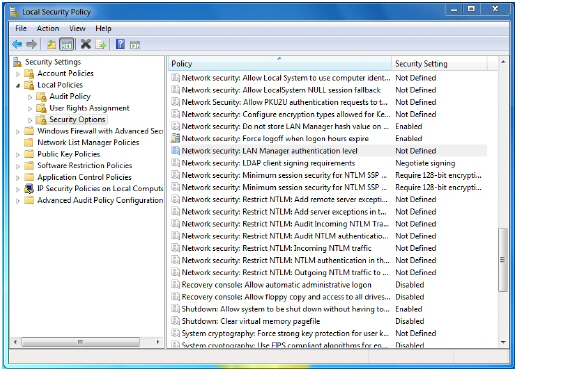Open the File menu
Viewport: 576px width, 380px height.
coord(21,28)
